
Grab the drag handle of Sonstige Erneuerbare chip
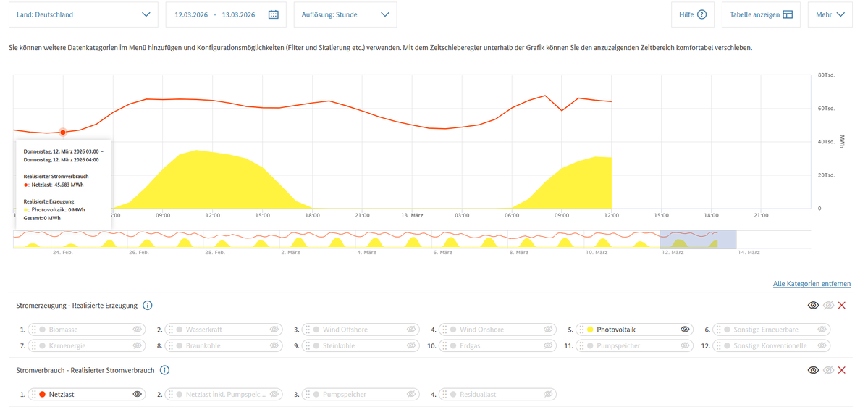point(719,330)
